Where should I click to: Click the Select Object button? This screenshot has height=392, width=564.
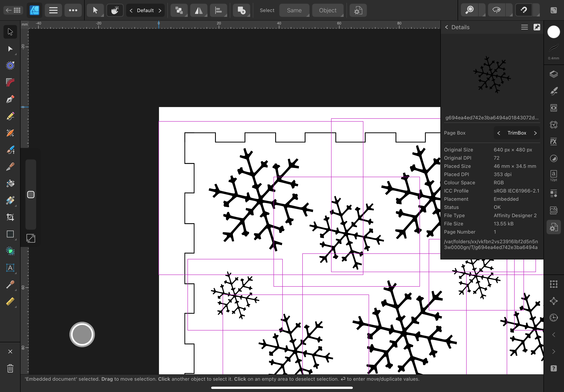328,10
